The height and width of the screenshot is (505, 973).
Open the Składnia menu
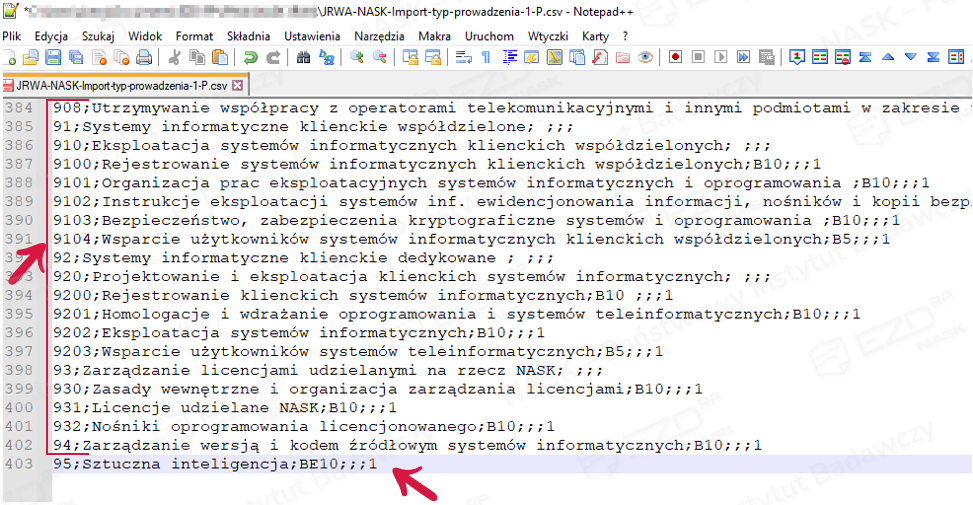[248, 36]
